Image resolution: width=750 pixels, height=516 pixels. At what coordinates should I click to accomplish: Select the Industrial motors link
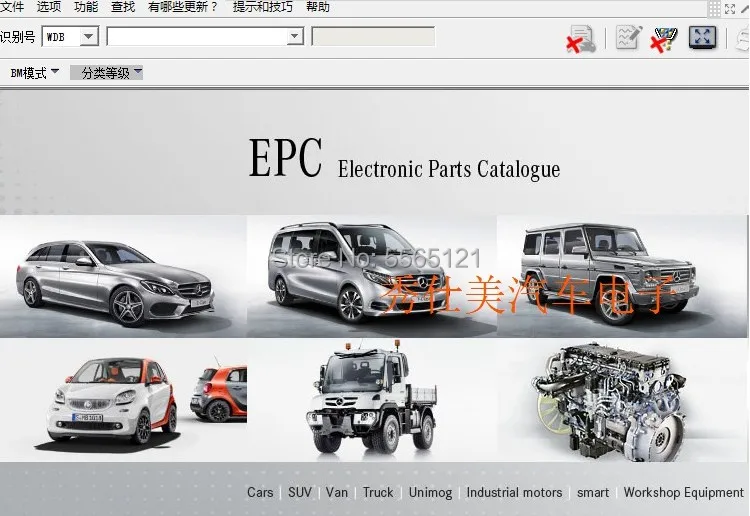coord(514,492)
